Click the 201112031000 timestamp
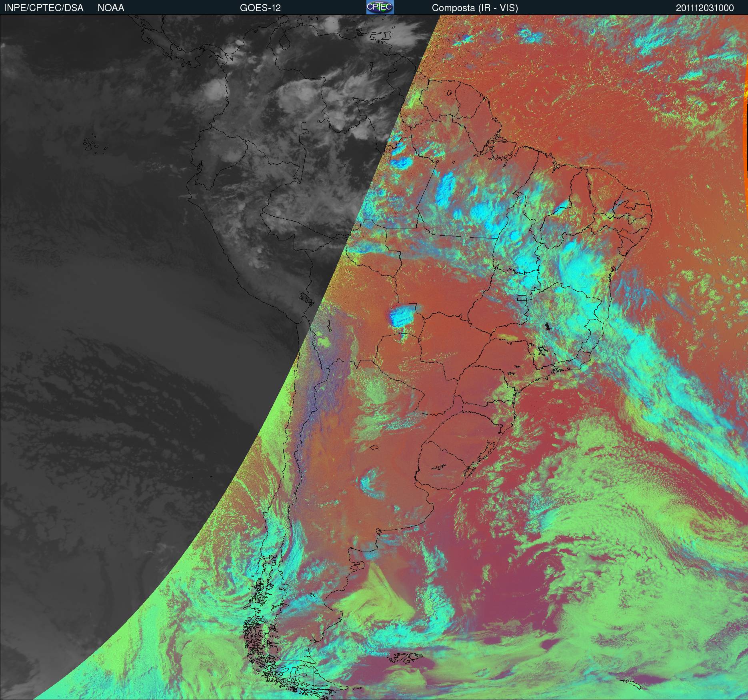 pyautogui.click(x=705, y=8)
